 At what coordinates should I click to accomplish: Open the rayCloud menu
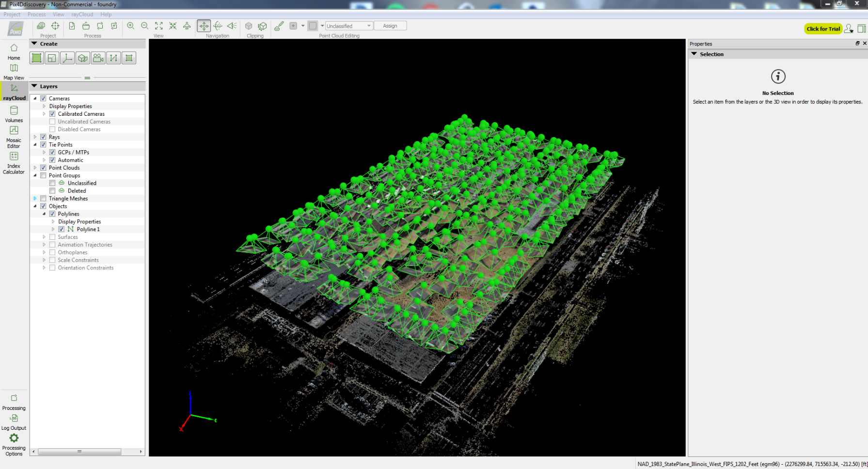(82, 15)
